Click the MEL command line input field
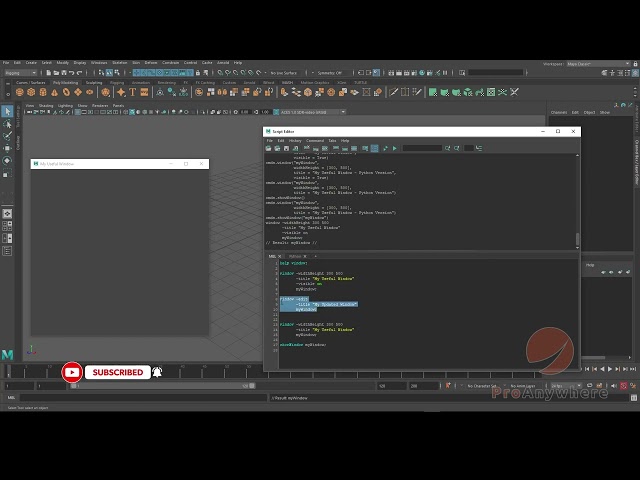 coord(143,398)
